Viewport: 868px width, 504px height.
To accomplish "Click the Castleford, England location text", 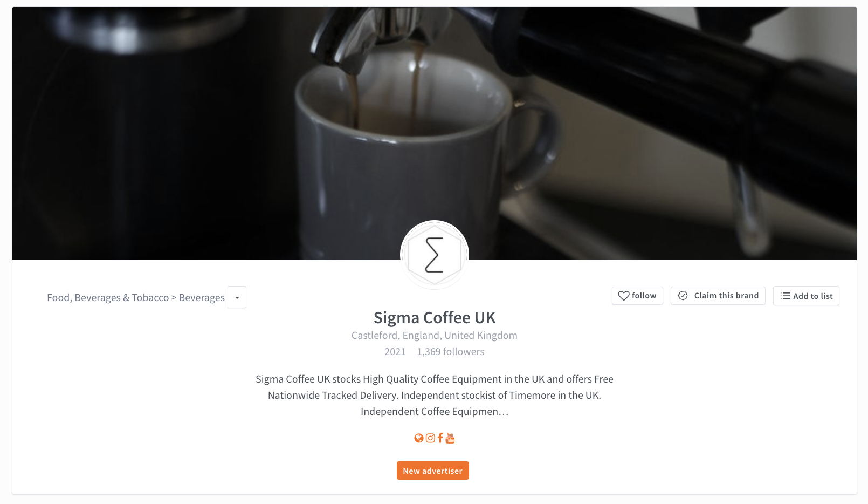I will (435, 335).
